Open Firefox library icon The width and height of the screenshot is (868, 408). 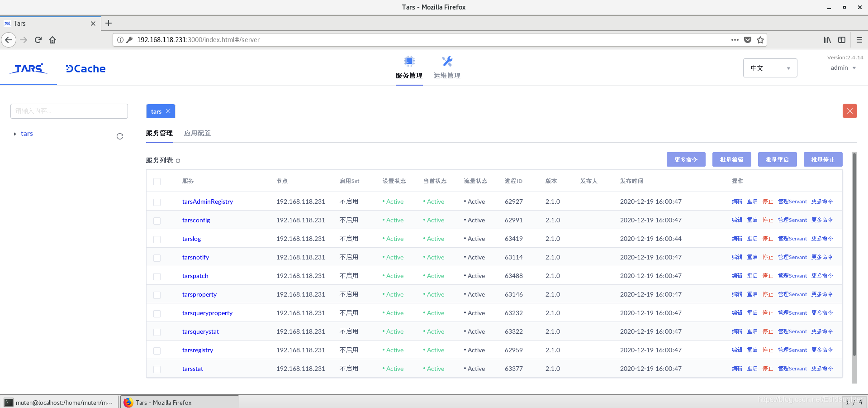[827, 40]
